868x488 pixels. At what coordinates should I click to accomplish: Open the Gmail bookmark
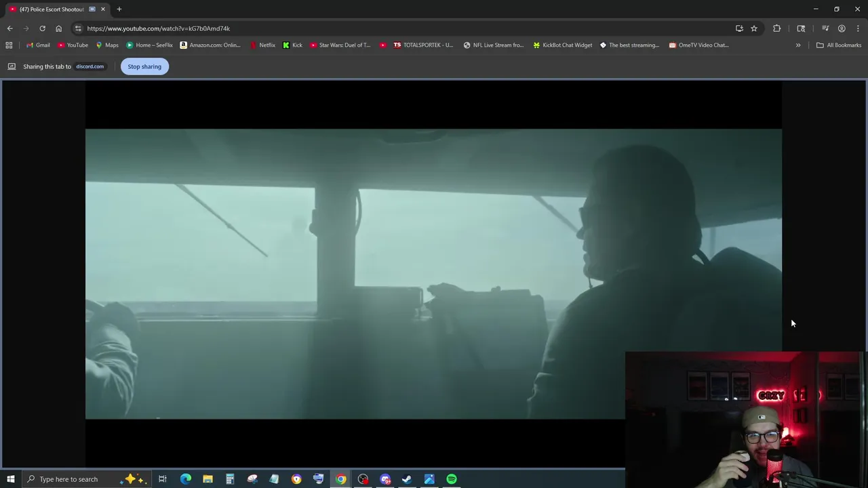pos(38,45)
